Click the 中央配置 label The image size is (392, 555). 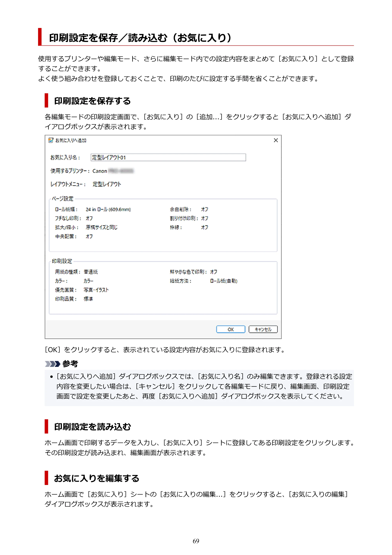point(66,236)
